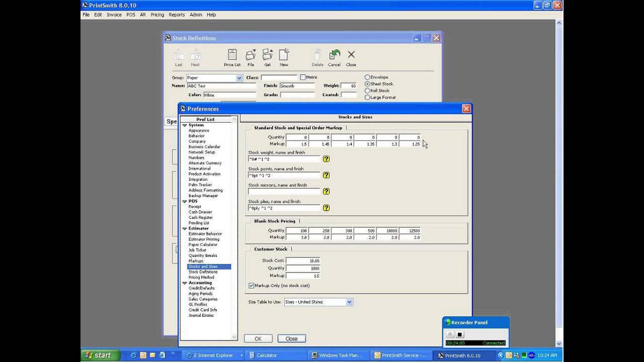Open help for Stock points, name and finish
The width and height of the screenshot is (644, 362).
[326, 175]
